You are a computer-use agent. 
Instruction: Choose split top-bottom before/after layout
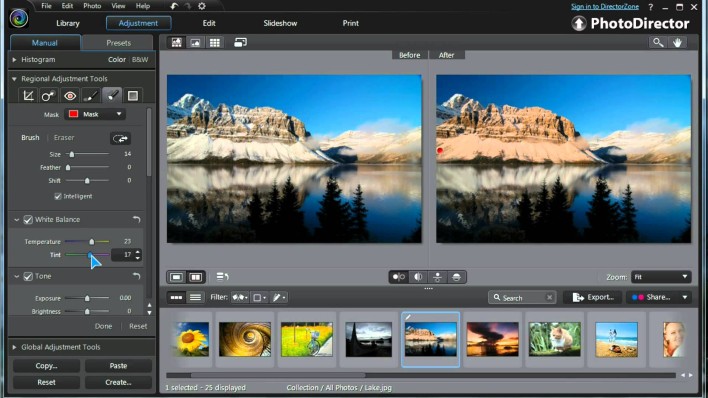(456, 277)
